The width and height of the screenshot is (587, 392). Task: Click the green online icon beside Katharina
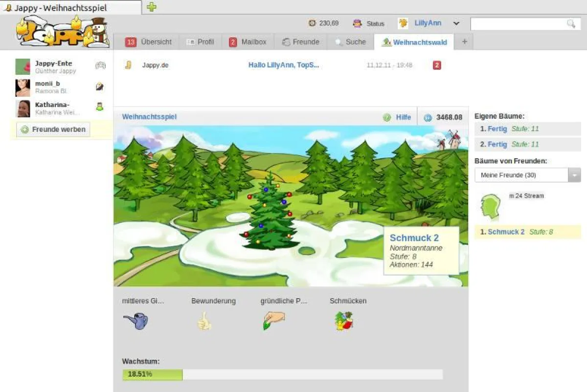pyautogui.click(x=100, y=107)
